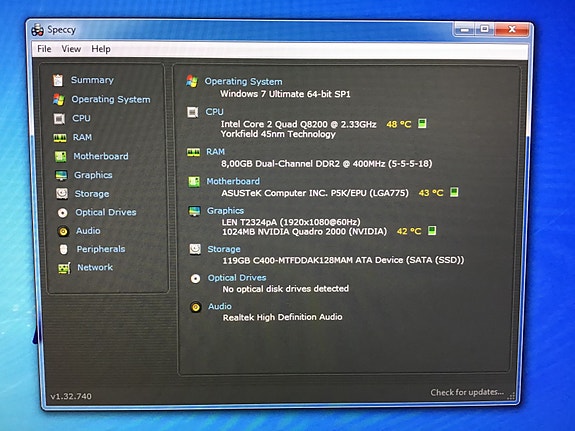Click the Storage heading in summary panel
Screen dimensions: 575x431
click(x=224, y=249)
